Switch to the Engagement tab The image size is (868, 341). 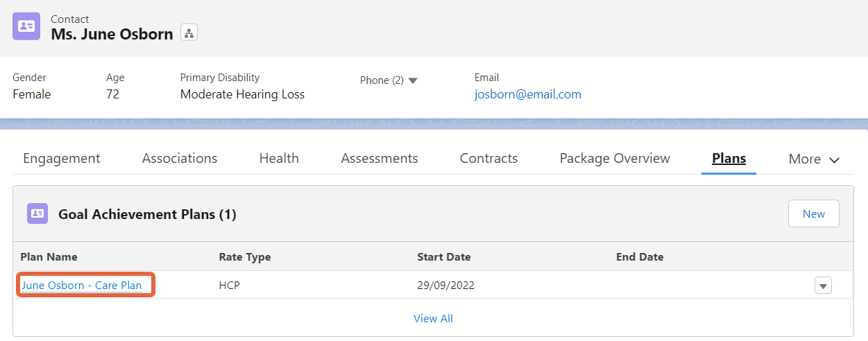(62, 158)
